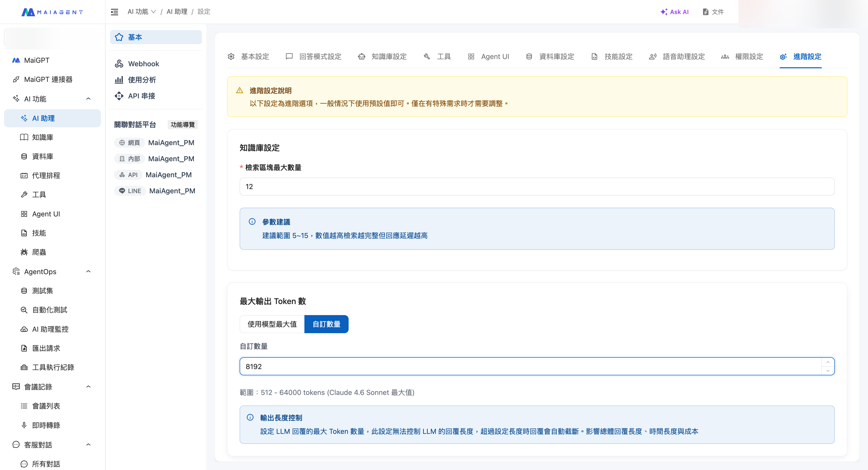
Task: Collapse the 客服對話 sidebar section
Action: (x=88, y=445)
